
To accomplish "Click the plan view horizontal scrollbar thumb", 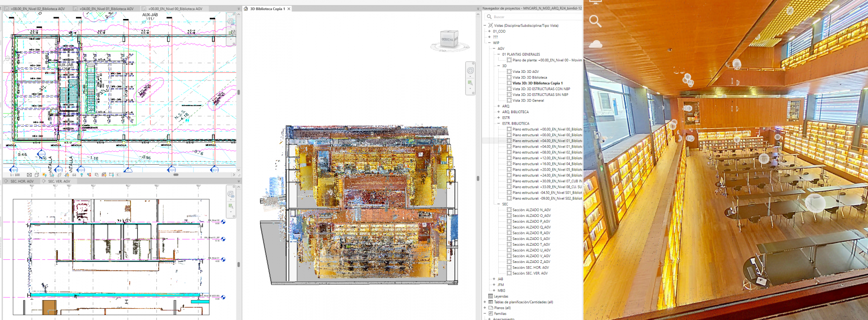I will [176, 175].
